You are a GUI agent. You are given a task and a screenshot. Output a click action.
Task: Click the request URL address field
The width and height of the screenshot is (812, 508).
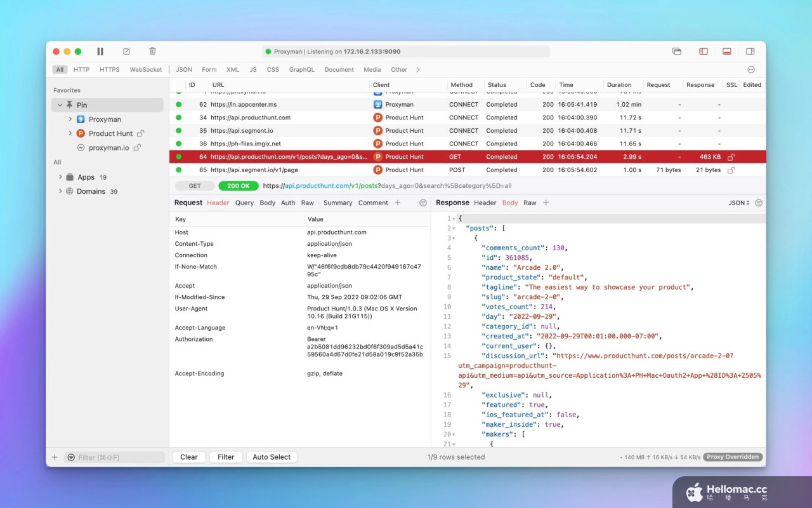coord(387,186)
